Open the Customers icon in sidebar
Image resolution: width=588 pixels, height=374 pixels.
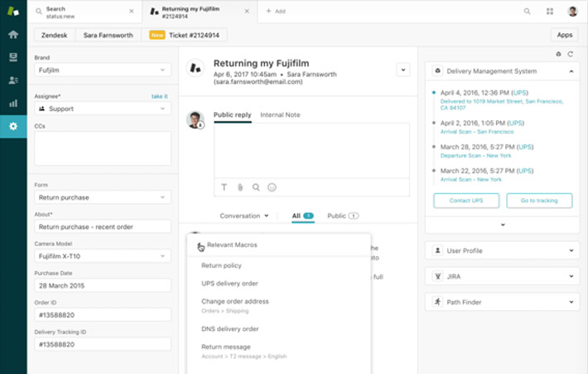(x=13, y=80)
